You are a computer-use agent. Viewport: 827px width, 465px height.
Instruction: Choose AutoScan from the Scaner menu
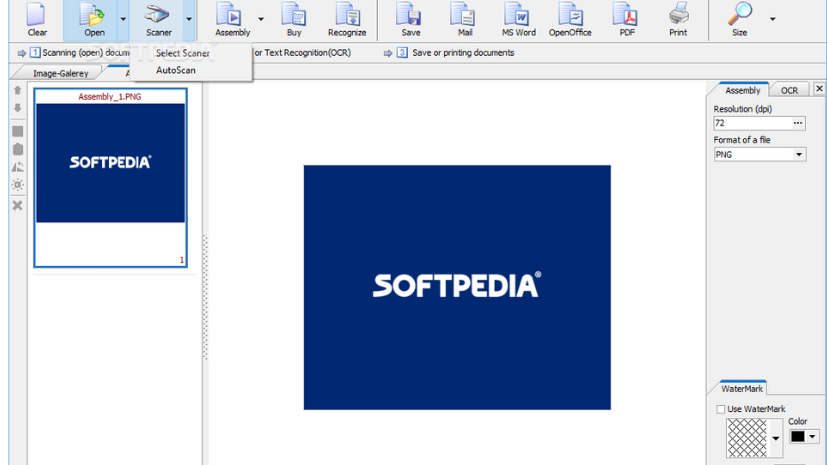(176, 70)
